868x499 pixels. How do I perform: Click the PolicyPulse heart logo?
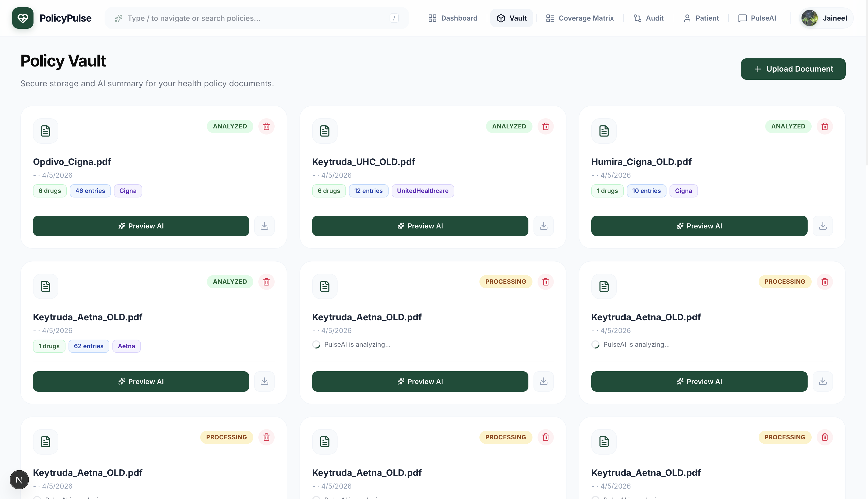point(23,18)
